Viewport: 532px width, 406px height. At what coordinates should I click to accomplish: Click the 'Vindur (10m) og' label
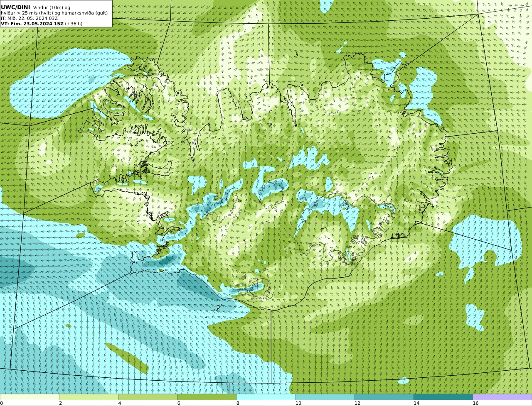tap(52, 7)
